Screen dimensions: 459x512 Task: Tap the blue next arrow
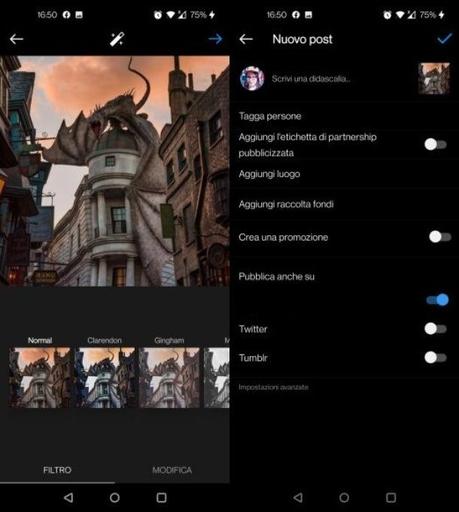pyautogui.click(x=215, y=39)
